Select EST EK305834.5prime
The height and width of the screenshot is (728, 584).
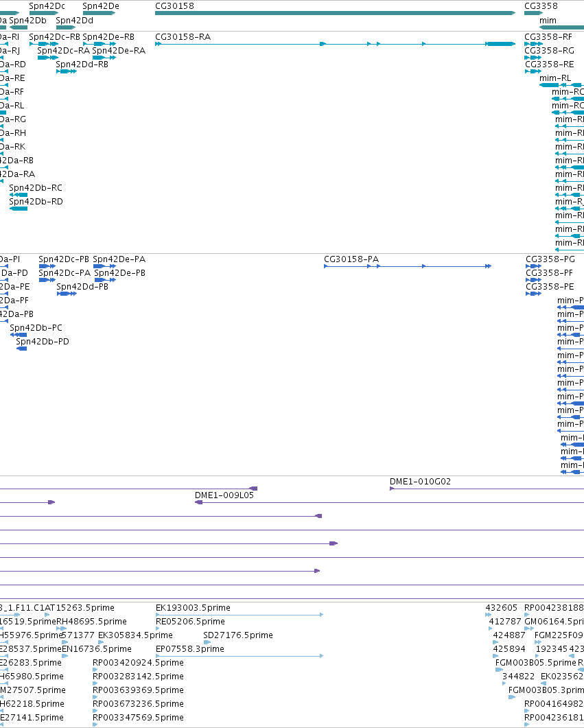click(135, 635)
